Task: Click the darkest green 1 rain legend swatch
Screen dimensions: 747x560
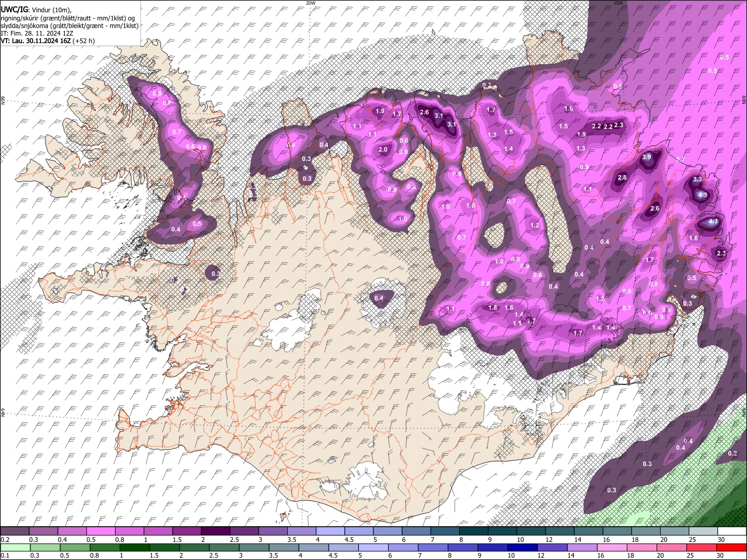Action: click(134, 548)
